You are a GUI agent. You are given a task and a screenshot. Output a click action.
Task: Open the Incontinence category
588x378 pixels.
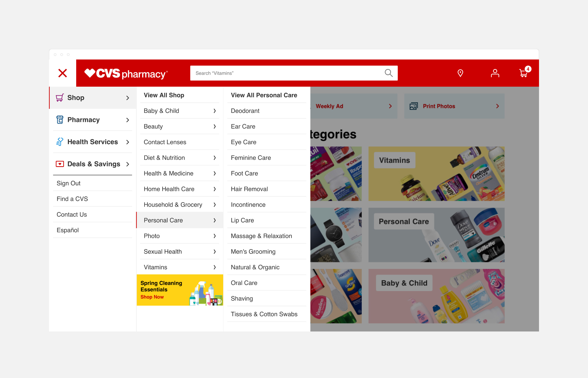[267, 205]
